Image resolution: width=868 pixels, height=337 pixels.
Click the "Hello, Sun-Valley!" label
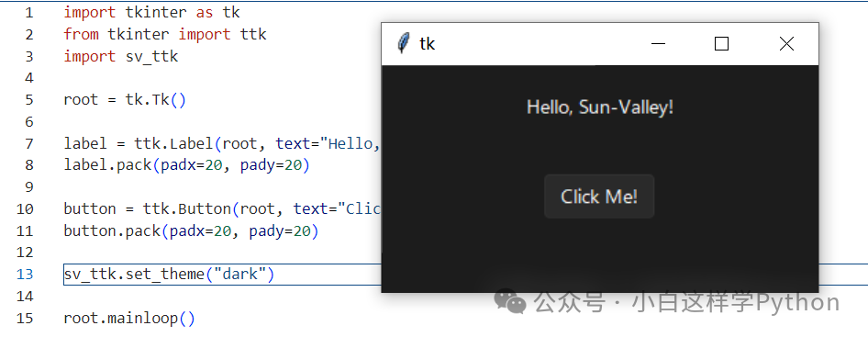coord(600,107)
